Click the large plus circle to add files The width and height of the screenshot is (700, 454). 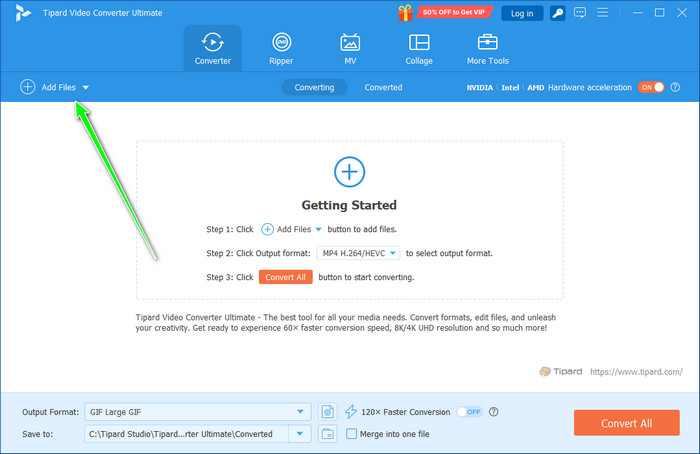click(350, 172)
